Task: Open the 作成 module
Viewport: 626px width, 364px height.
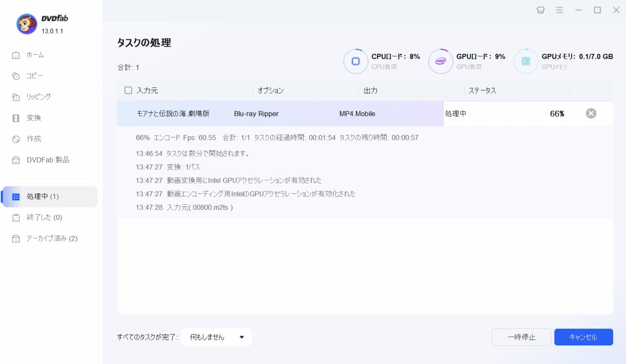Action: 34,139
